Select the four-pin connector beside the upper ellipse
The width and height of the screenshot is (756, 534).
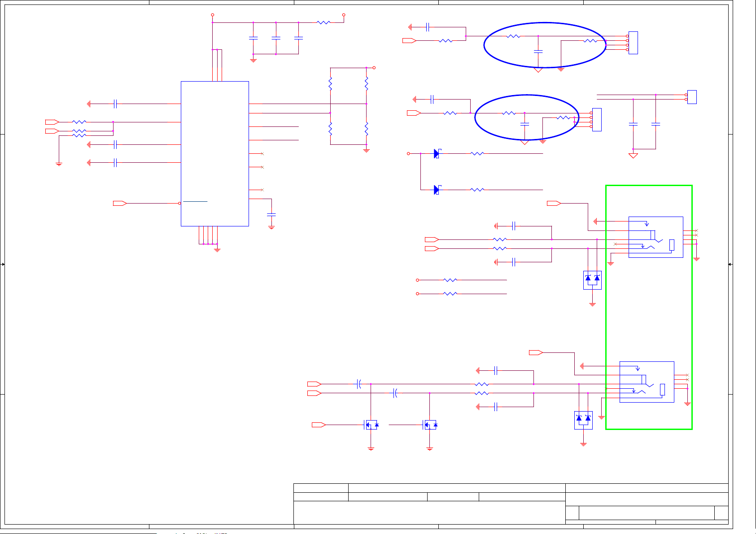pyautogui.click(x=633, y=43)
